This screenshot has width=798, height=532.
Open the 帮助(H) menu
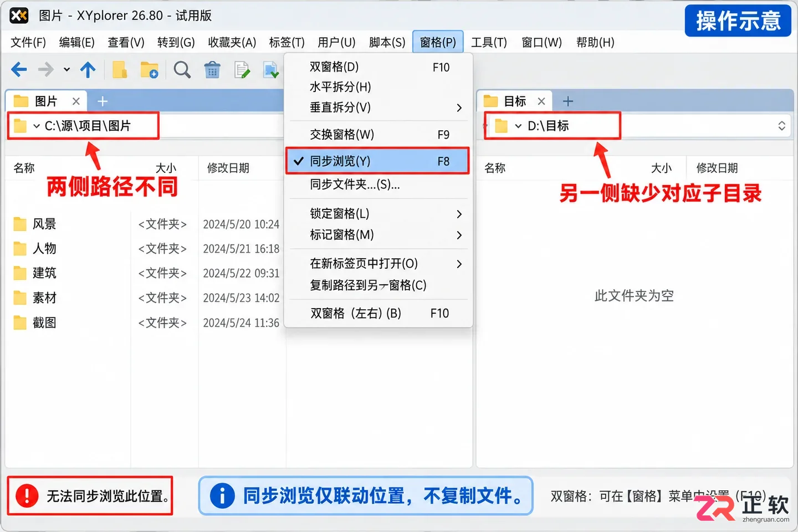[x=595, y=43]
